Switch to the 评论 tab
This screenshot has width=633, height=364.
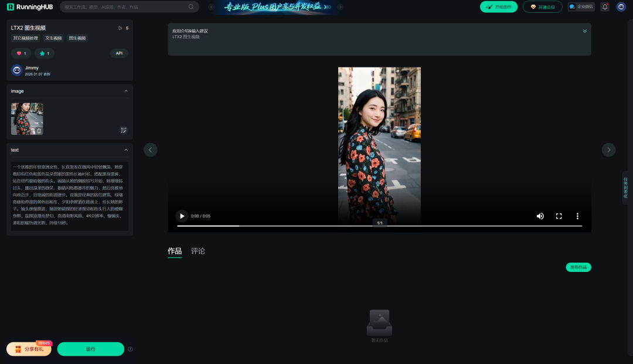click(198, 251)
